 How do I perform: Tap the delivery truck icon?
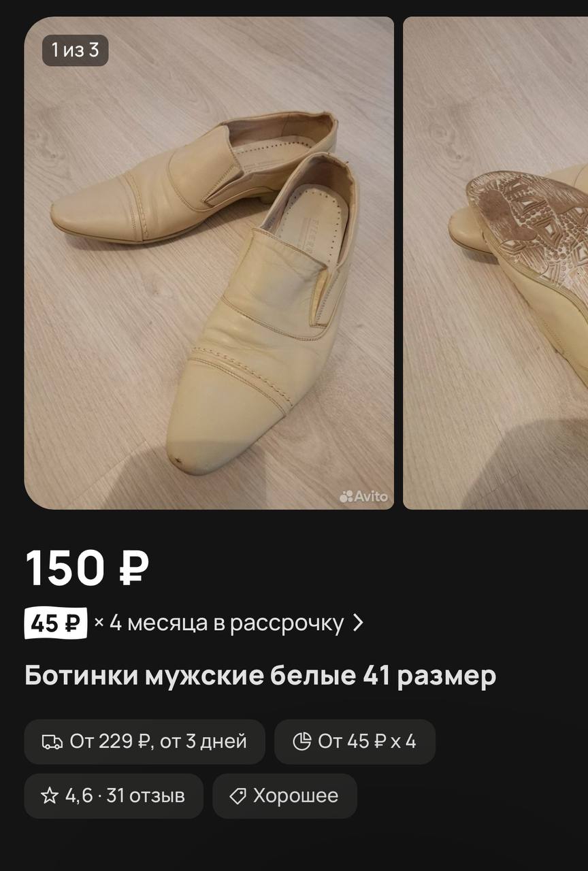52,741
